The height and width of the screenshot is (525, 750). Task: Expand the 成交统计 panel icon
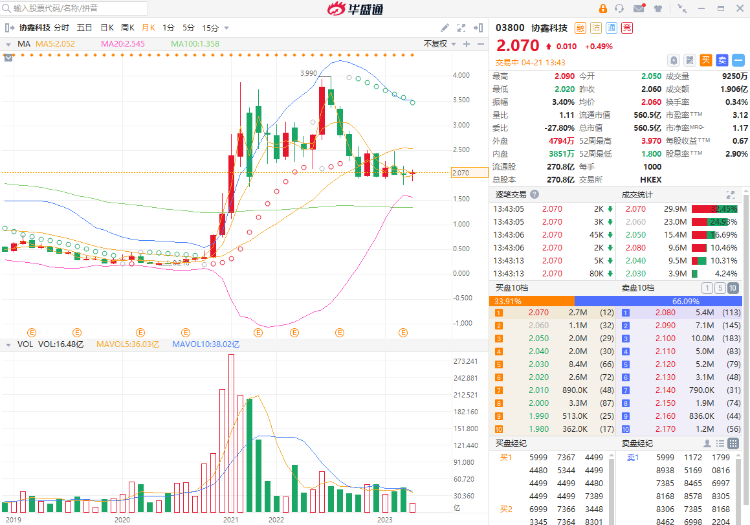click(x=730, y=195)
